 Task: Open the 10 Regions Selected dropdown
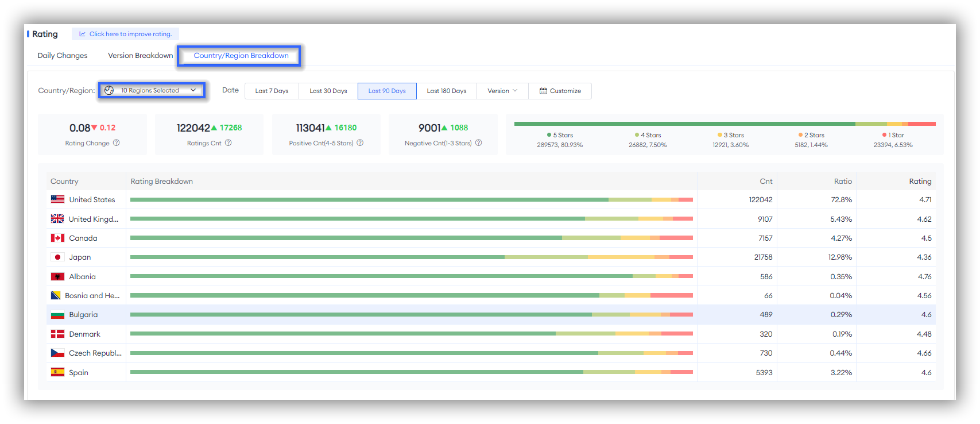[152, 90]
